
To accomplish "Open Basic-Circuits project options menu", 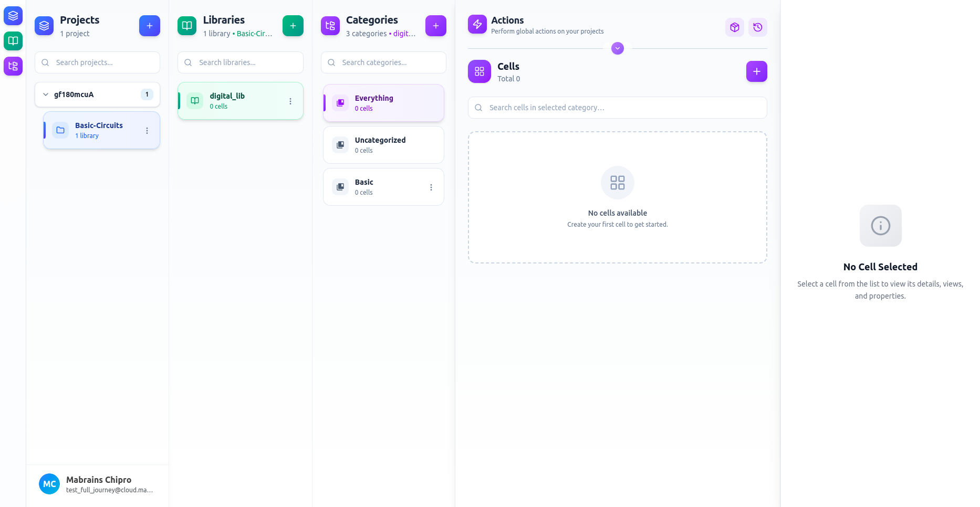I will (147, 131).
